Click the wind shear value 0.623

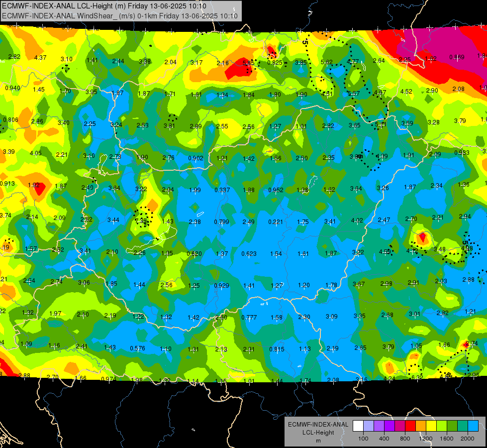pyautogui.click(x=249, y=254)
